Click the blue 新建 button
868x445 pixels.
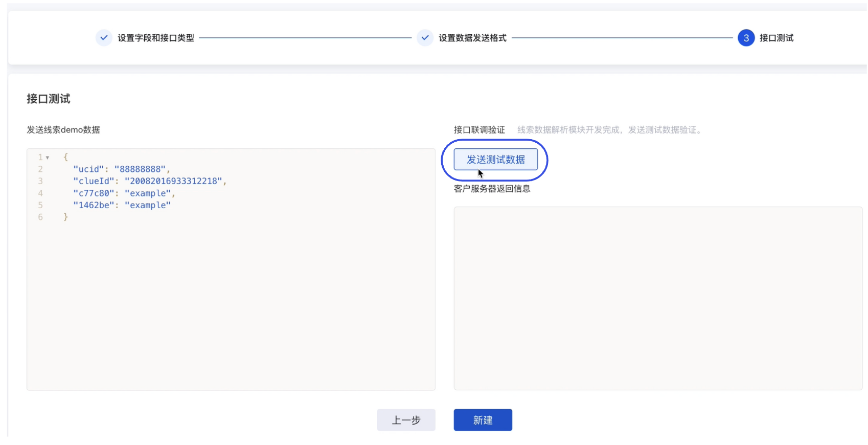483,420
